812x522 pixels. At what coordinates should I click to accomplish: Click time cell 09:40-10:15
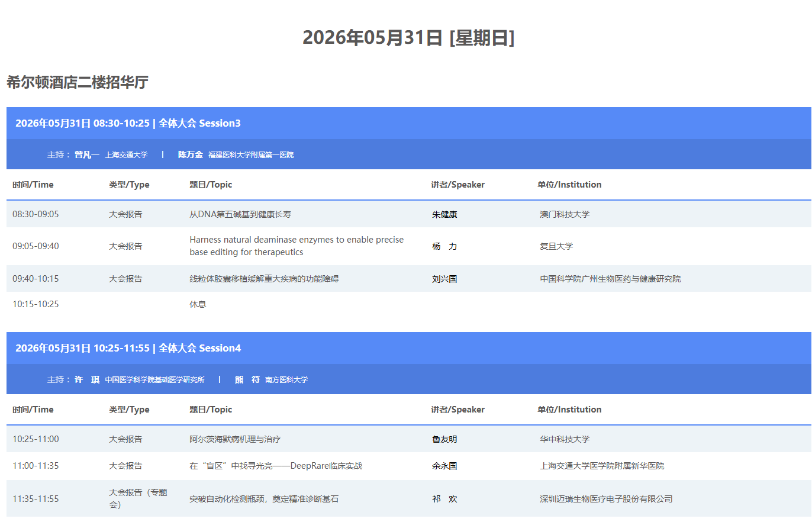point(36,279)
